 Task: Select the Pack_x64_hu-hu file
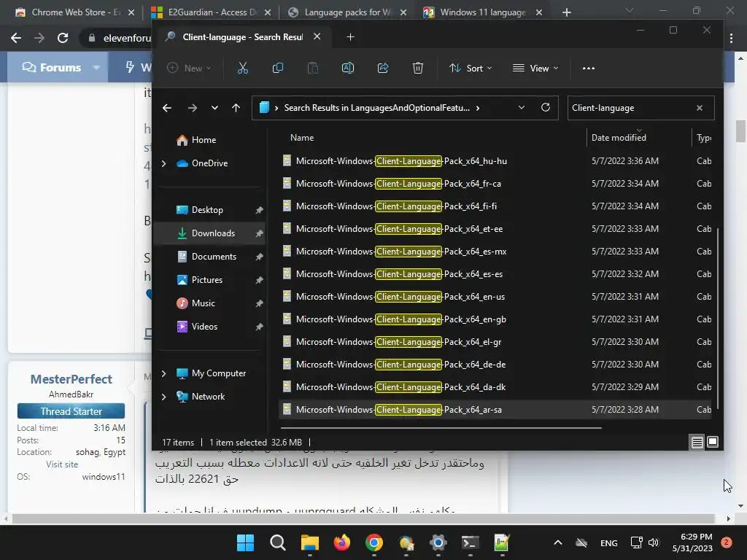[x=401, y=161]
